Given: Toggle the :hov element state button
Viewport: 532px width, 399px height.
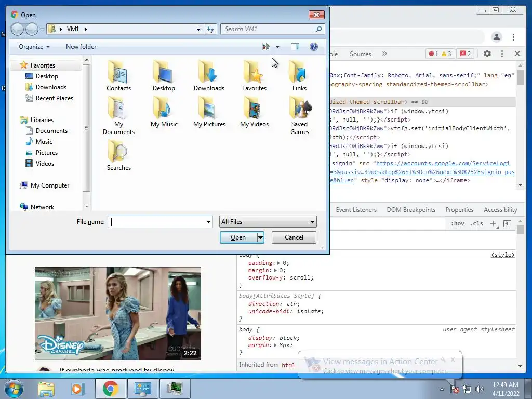Looking at the screenshot, I should 457,223.
